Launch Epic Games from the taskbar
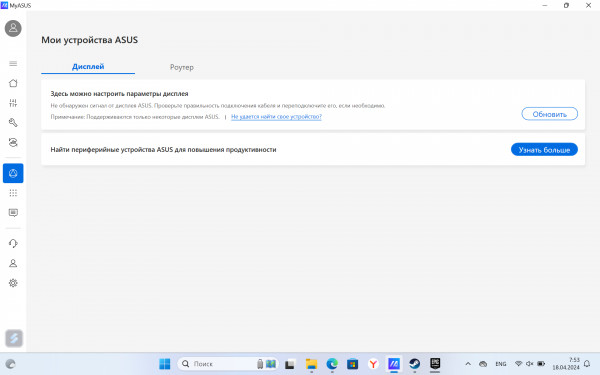 click(435, 364)
